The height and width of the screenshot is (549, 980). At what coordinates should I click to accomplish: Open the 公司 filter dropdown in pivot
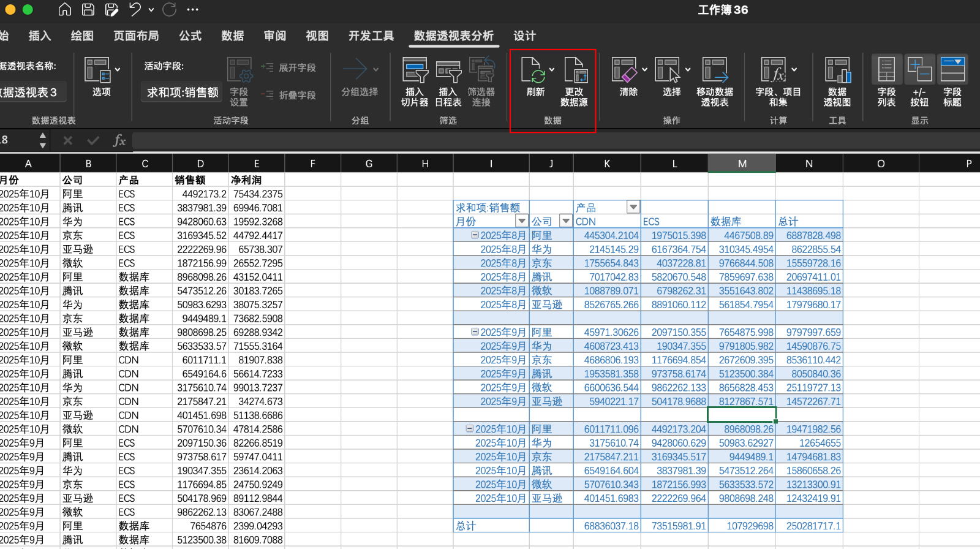point(566,221)
